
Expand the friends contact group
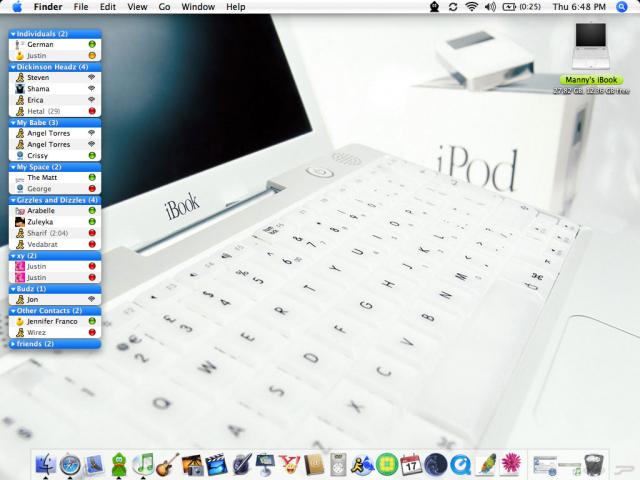point(13,344)
